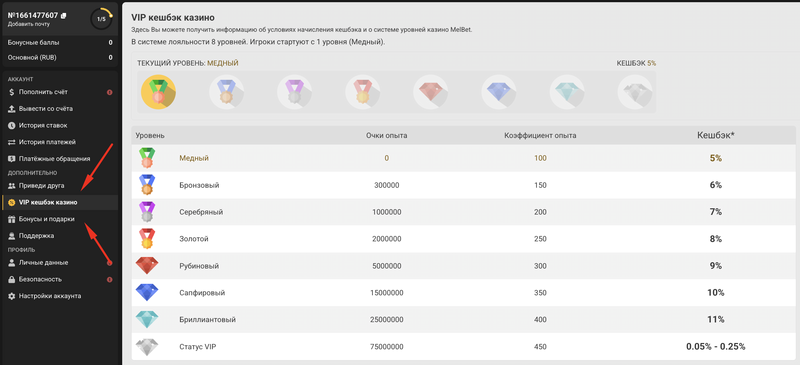800x365 pixels.
Task: Click the red ruby gem level badge
Action: [x=431, y=92]
